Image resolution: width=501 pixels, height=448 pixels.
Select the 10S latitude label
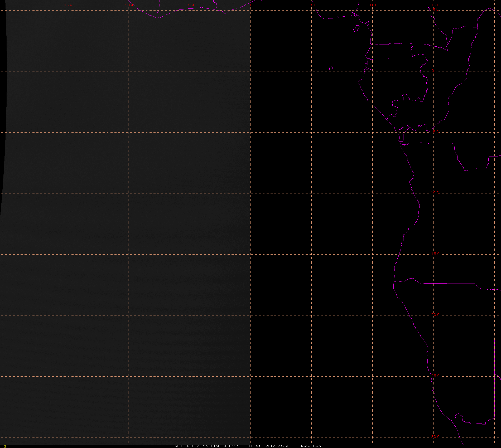(435, 193)
